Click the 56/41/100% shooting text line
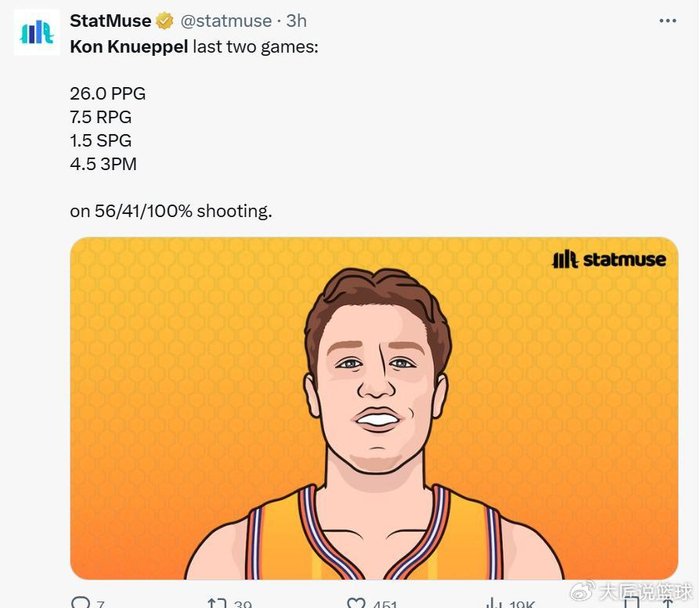The image size is (700, 608). pos(170,211)
